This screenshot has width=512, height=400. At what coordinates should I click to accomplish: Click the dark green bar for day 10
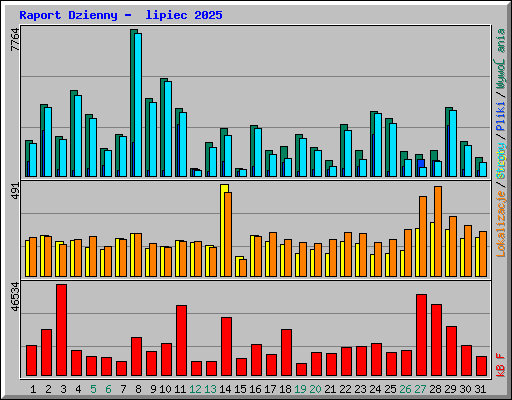point(163,128)
